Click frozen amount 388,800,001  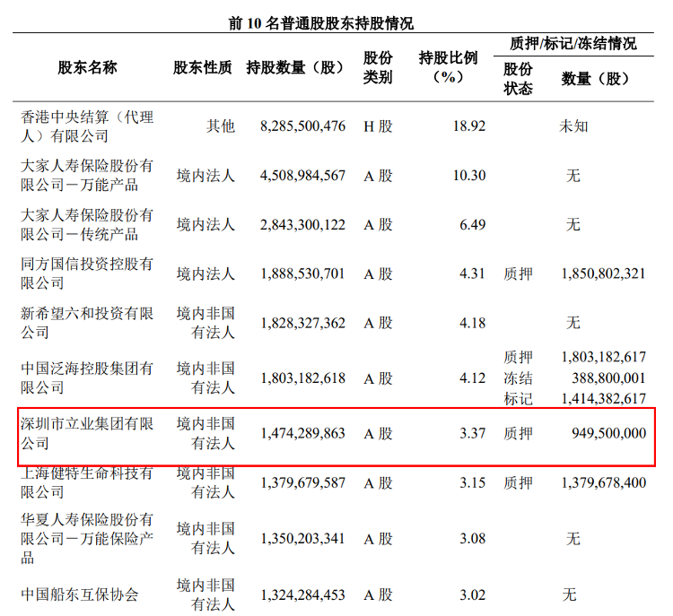click(x=608, y=377)
